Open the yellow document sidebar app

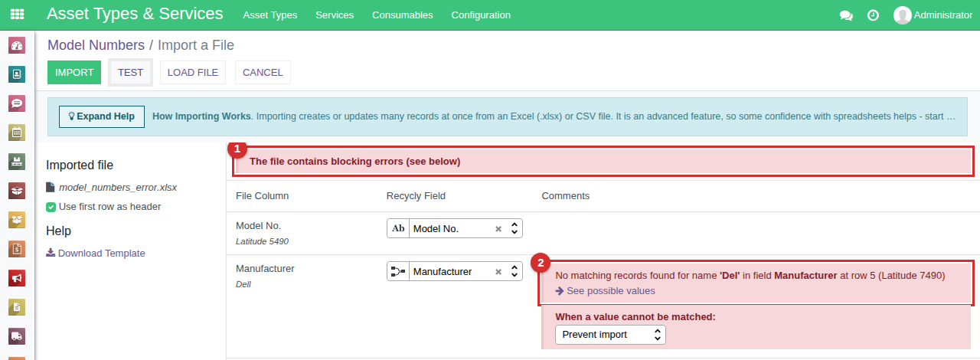coord(17,307)
